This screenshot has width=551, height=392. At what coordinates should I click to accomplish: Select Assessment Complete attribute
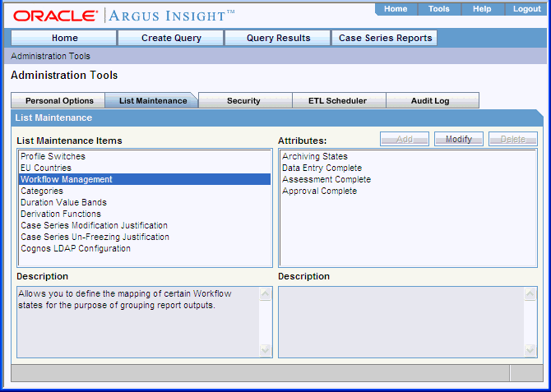coord(408,179)
